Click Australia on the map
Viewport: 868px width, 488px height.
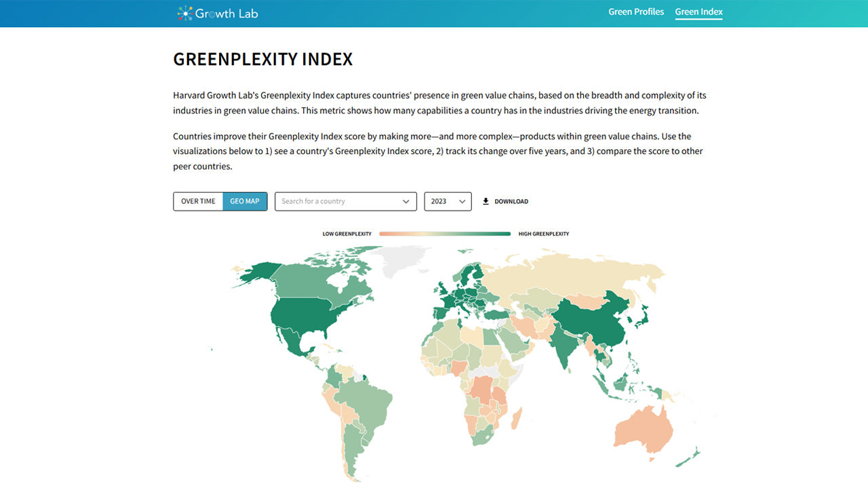pos(644,428)
